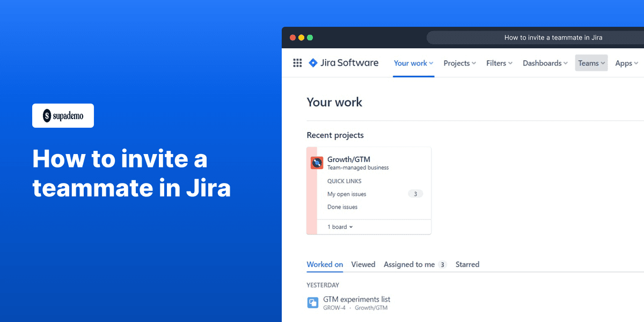Image resolution: width=644 pixels, height=322 pixels.
Task: Select the Teams menu item
Action: 590,63
